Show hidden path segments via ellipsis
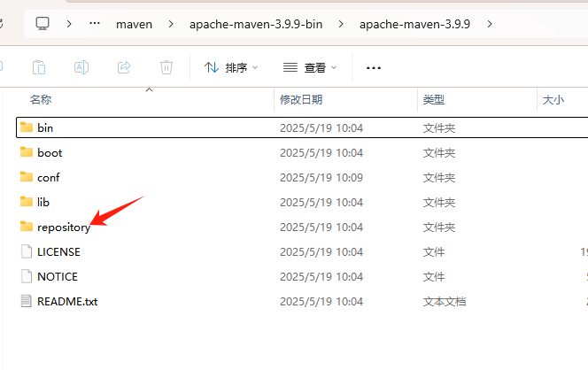Screen dimensions: 588x370 (95, 24)
